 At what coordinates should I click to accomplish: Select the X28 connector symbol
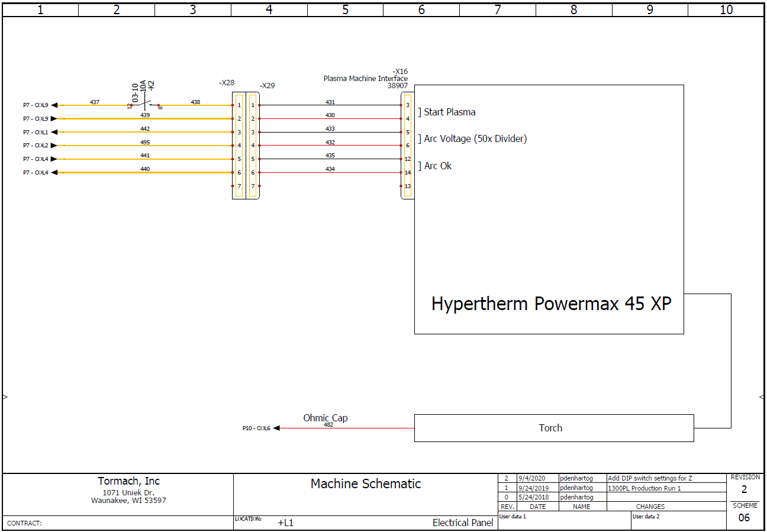[x=239, y=146]
